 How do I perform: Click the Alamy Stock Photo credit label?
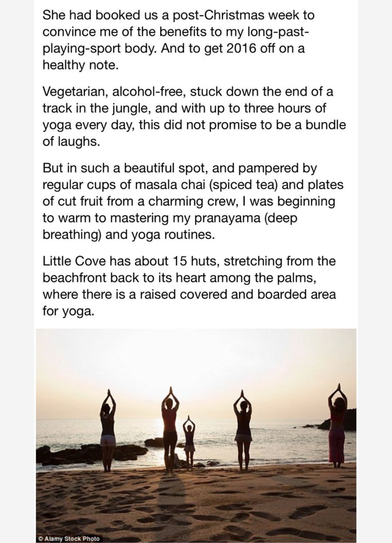point(69,538)
